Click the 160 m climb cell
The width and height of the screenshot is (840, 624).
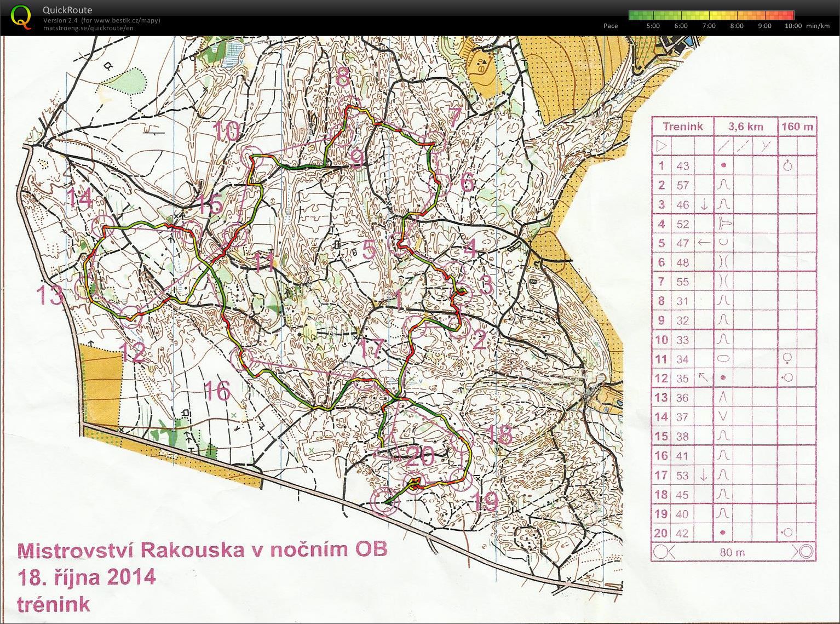point(798,126)
